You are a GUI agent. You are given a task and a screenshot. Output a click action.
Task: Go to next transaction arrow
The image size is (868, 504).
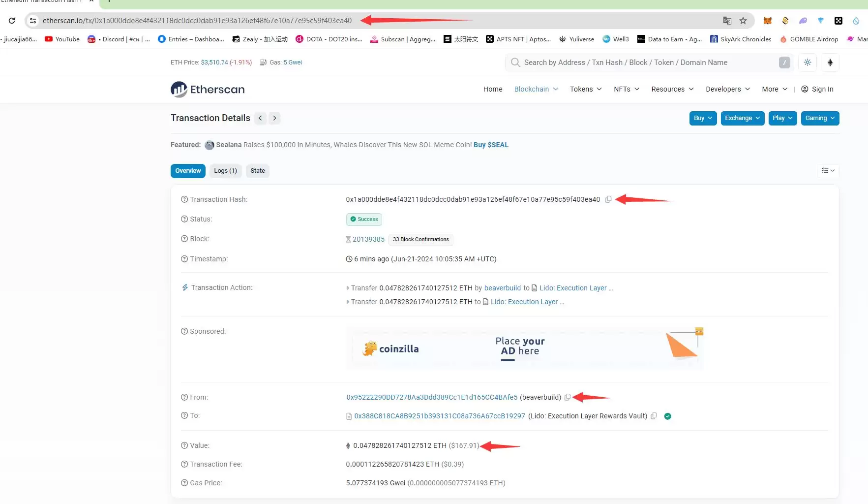tap(274, 118)
